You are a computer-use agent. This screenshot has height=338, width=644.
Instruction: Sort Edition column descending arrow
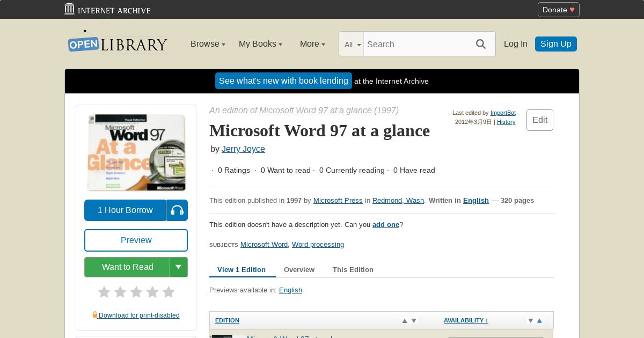pyautogui.click(x=414, y=321)
